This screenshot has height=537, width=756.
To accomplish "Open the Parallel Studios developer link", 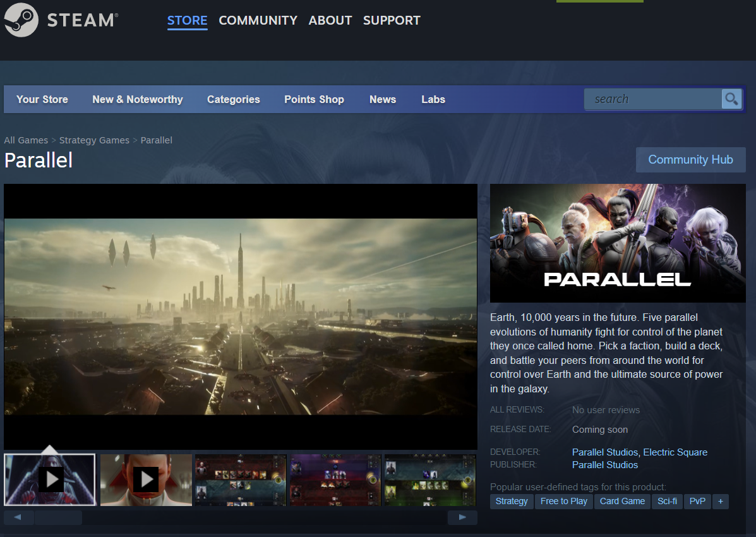I will coord(604,452).
